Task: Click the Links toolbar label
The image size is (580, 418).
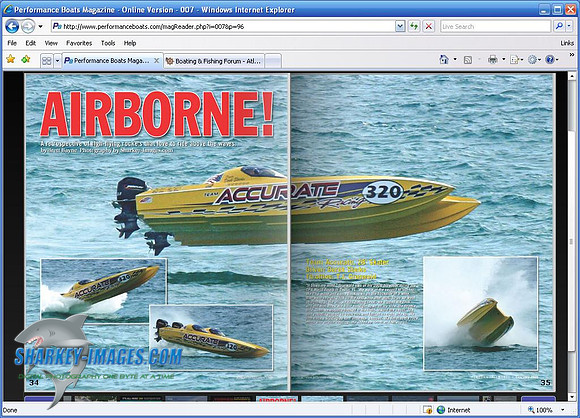Action: (x=567, y=43)
